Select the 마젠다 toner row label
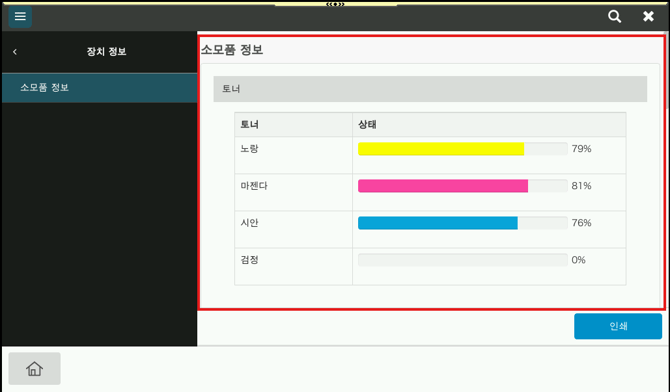Screen dimensions: 670x392 tap(254, 186)
